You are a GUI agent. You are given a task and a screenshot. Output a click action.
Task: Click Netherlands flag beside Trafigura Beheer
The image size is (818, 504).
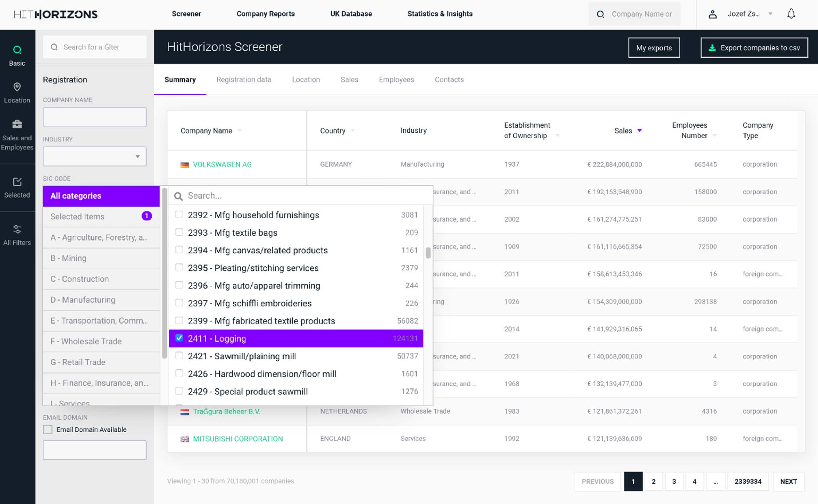click(x=185, y=412)
